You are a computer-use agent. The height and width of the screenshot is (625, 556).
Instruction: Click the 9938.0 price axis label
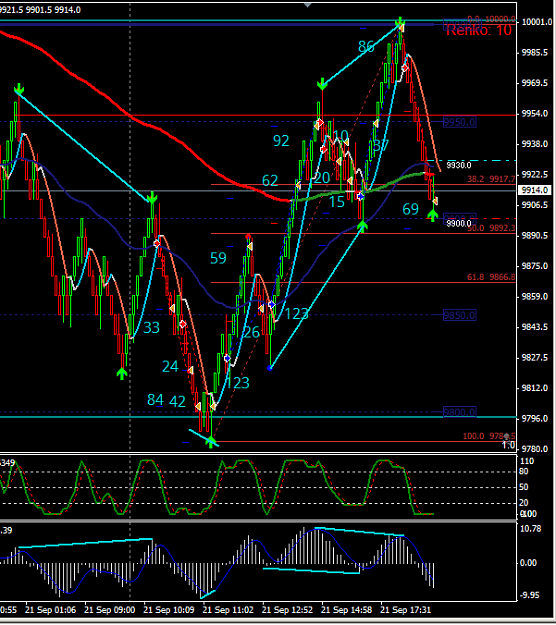(x=534, y=144)
